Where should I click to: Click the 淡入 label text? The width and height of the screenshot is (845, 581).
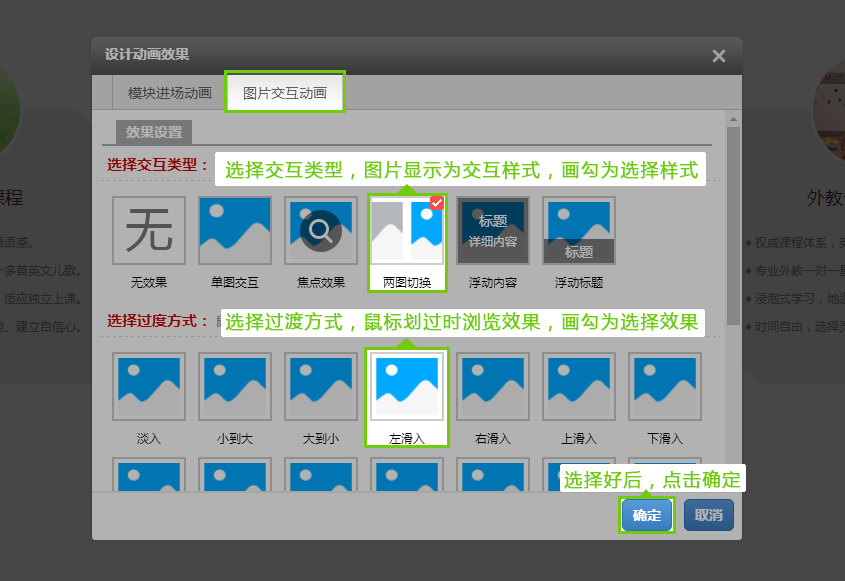point(149,439)
